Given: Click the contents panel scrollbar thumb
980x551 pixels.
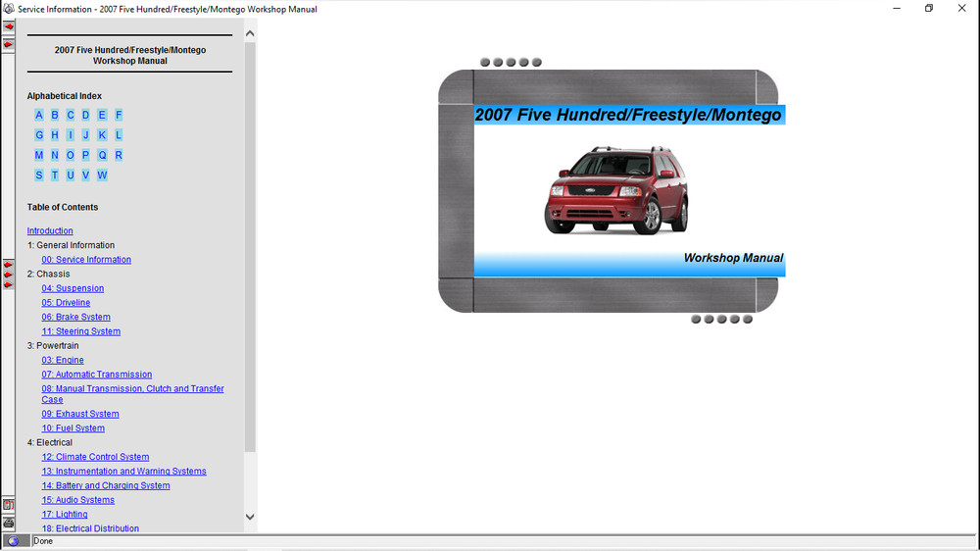Looking at the screenshot, I should click(250, 247).
